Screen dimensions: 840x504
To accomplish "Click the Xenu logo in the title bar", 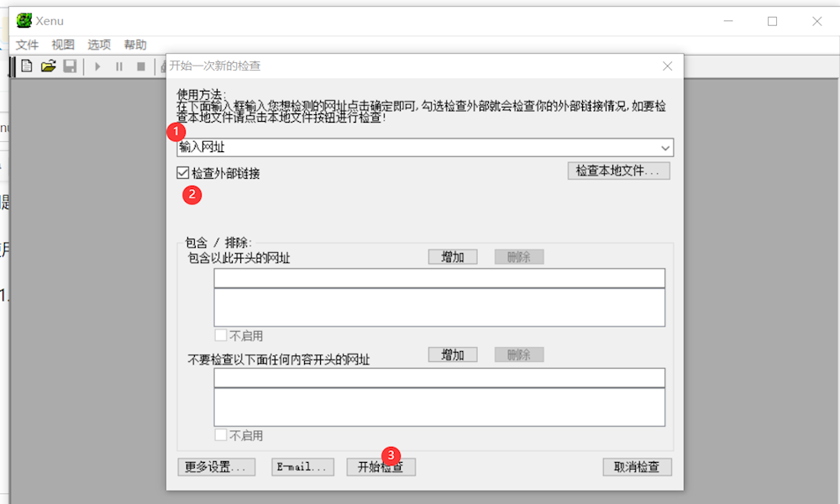I will [x=24, y=20].
